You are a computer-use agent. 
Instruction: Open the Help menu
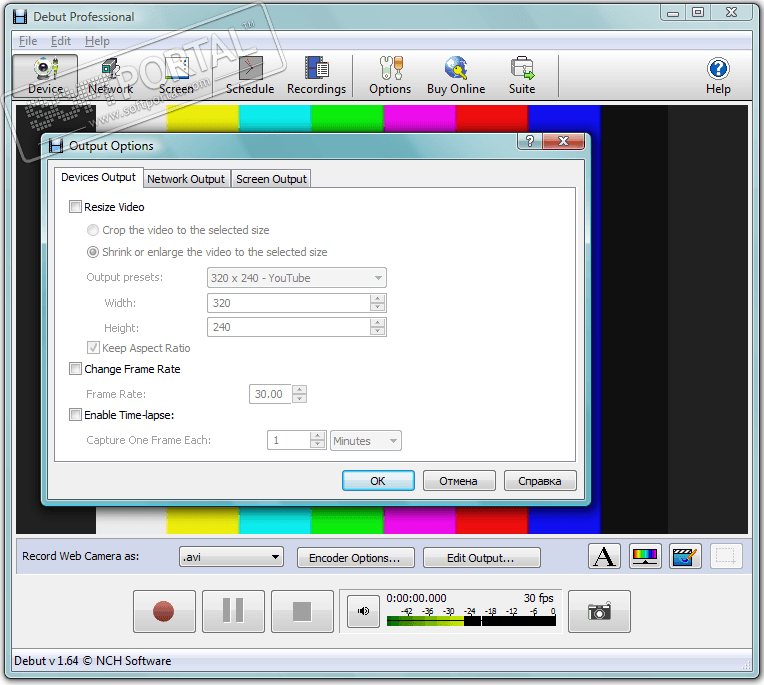(97, 41)
